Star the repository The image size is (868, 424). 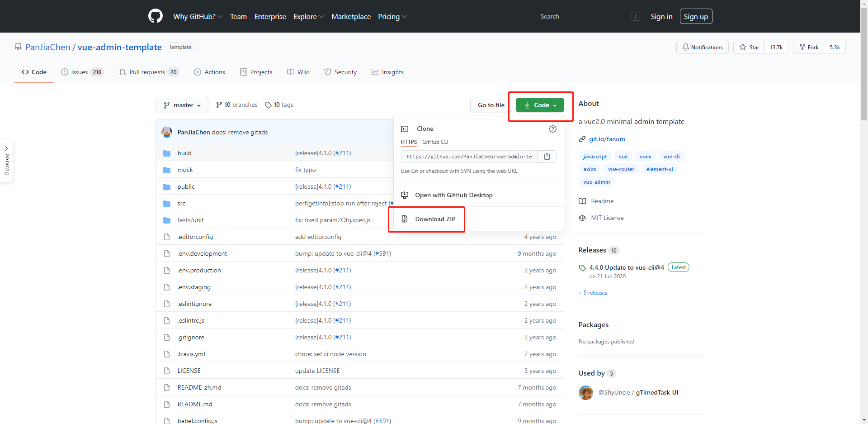749,47
